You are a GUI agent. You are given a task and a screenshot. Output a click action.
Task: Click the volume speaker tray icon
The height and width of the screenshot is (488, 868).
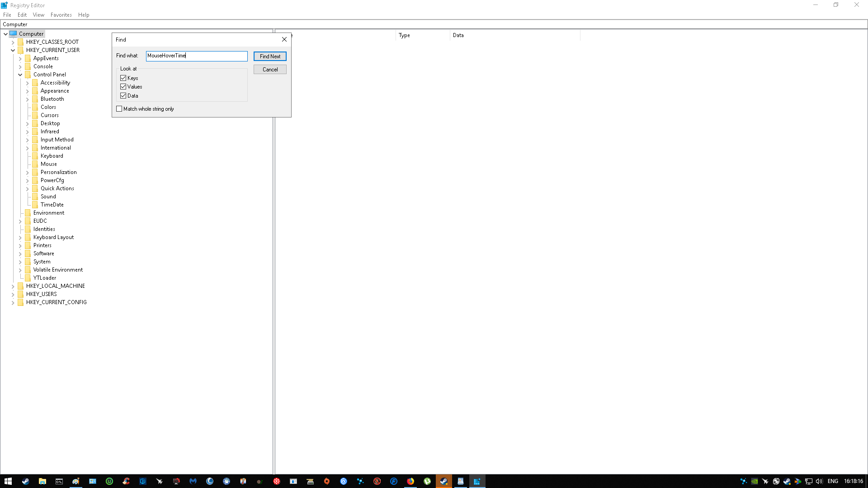(819, 481)
